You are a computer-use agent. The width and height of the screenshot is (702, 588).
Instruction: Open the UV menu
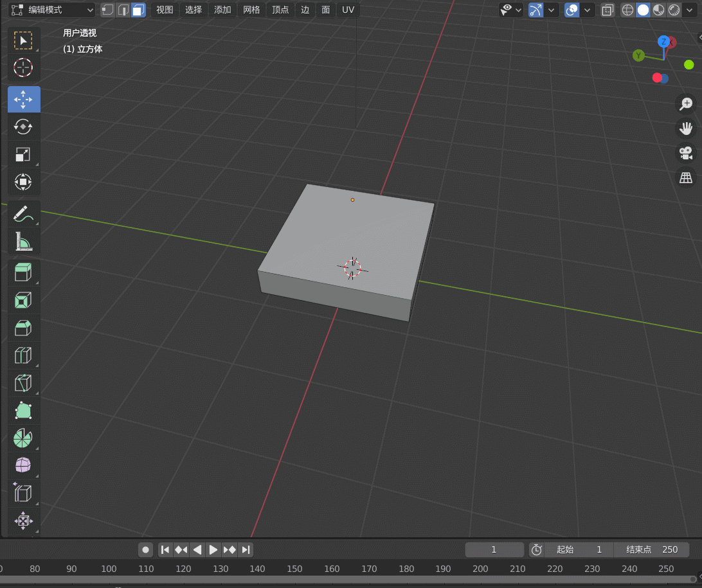(348, 10)
